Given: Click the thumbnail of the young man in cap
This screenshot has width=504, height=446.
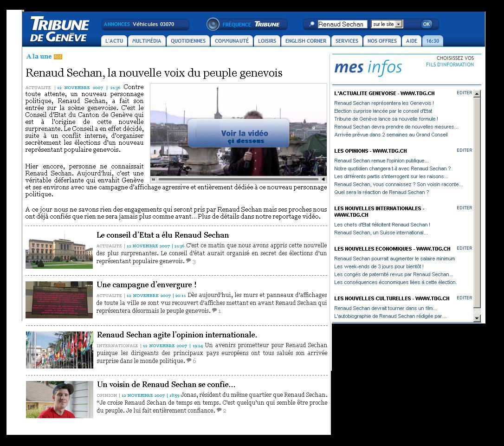Looking at the screenshot, I should [59, 400].
